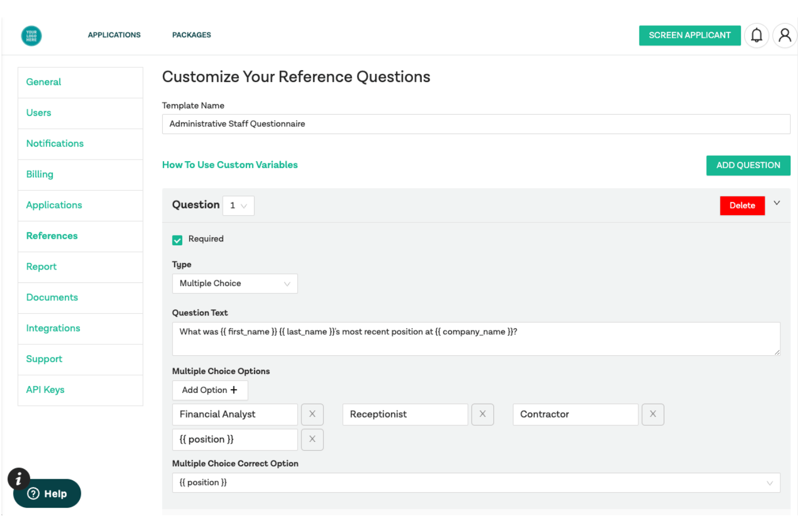
Task: Open API Keys in sidebar
Action: point(80,390)
